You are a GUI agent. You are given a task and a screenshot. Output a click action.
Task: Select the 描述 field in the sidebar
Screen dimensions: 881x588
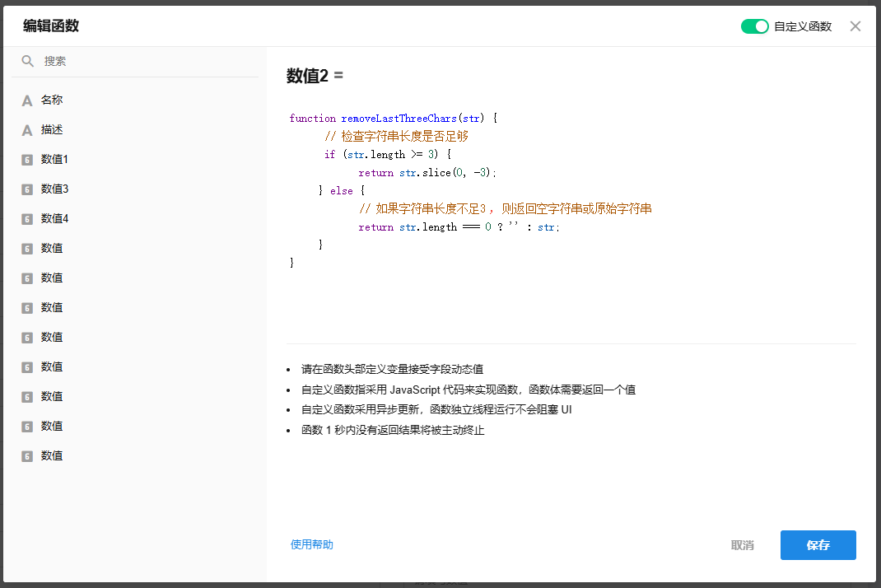point(52,129)
